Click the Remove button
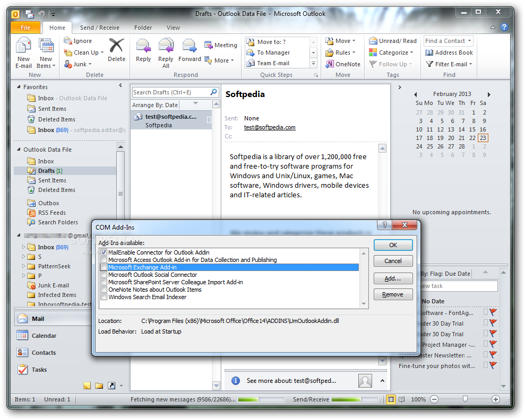The width and height of the screenshot is (525, 420). [x=393, y=294]
